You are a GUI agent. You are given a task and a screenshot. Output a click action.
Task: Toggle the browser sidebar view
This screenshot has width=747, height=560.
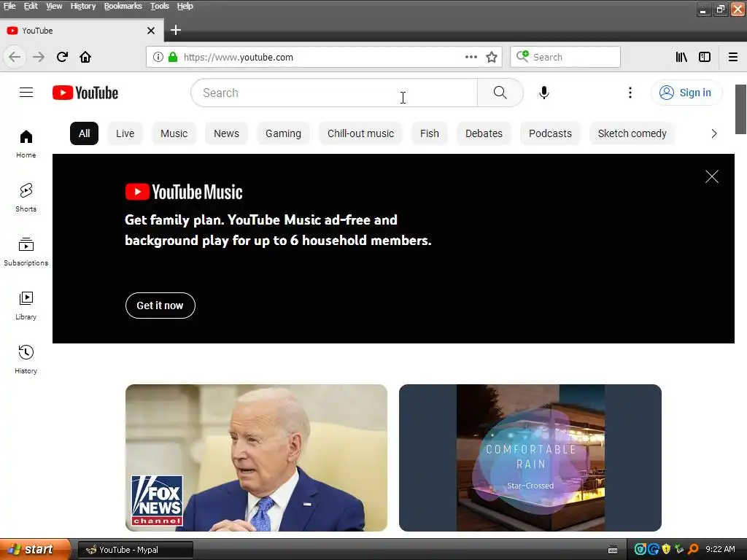705,57
